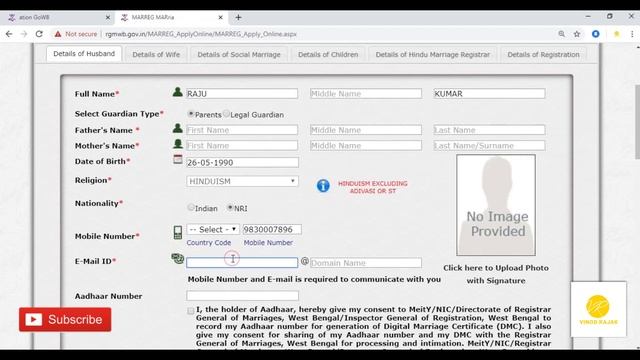Click the email Domain Name field
The image size is (640, 360).
coord(366,263)
